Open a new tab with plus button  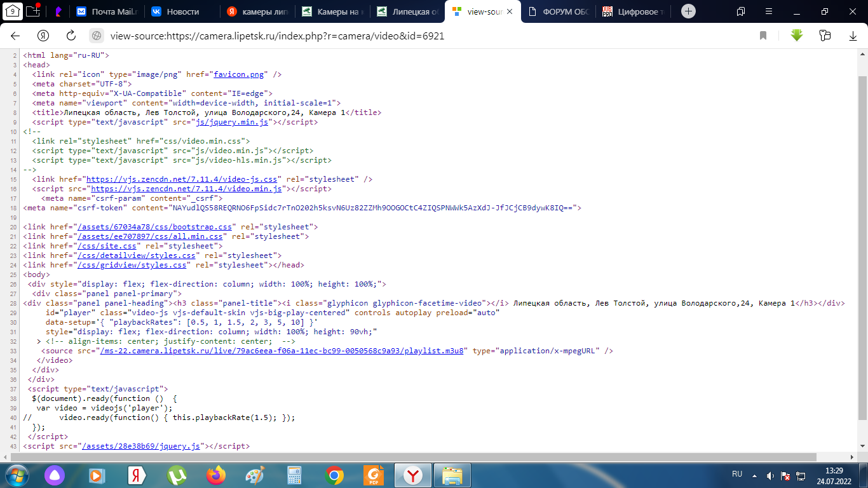[688, 11]
